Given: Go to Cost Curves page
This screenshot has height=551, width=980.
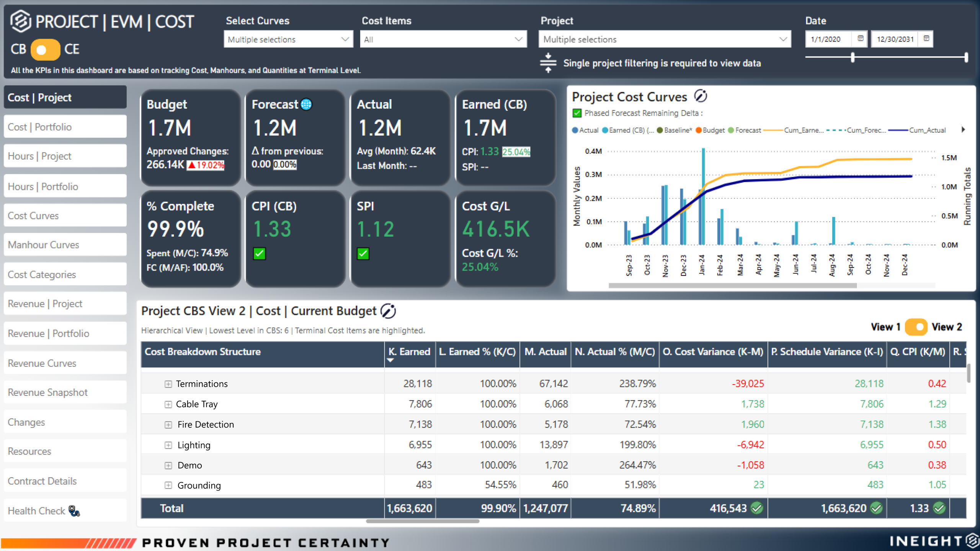Looking at the screenshot, I should click(65, 215).
